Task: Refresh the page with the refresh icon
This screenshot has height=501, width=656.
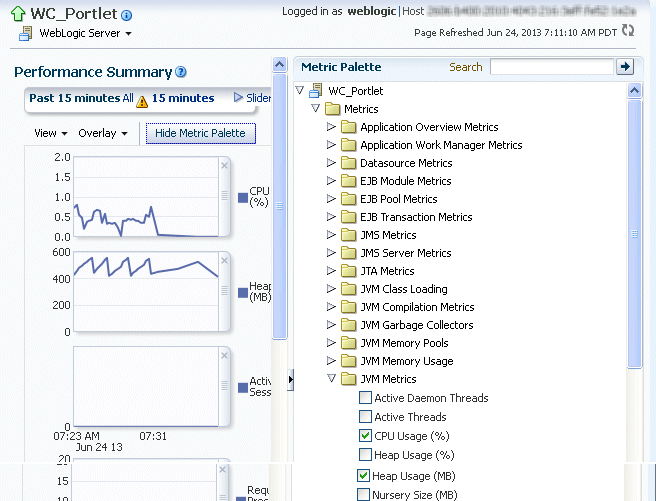Action: pyautogui.click(x=628, y=31)
